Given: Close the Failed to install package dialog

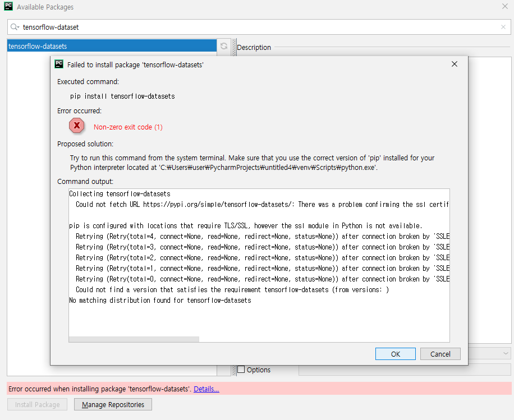Looking at the screenshot, I should (x=455, y=64).
